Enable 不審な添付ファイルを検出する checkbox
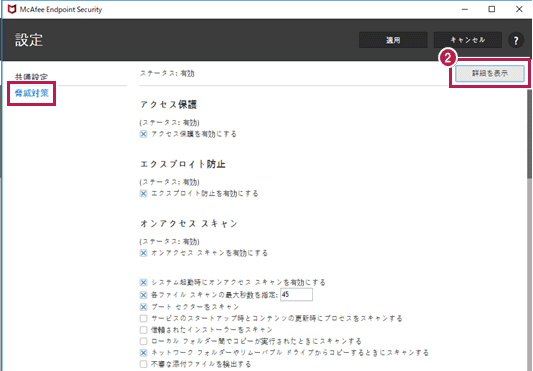 143,364
